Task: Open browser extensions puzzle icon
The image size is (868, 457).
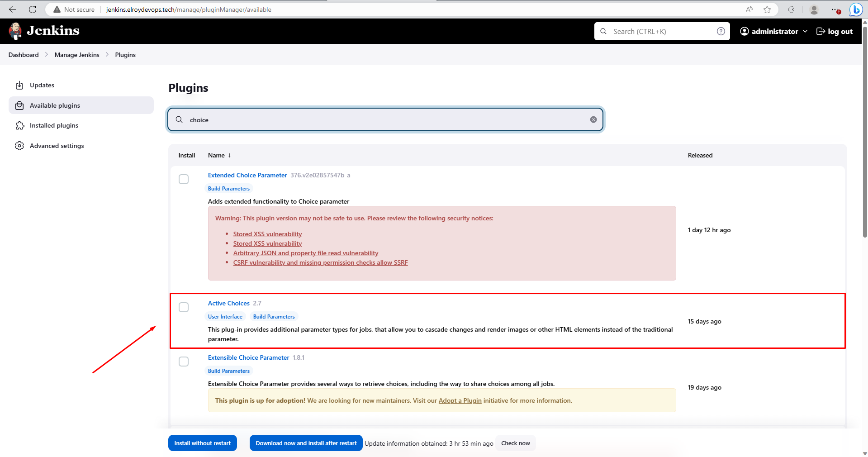Action: pyautogui.click(x=791, y=10)
